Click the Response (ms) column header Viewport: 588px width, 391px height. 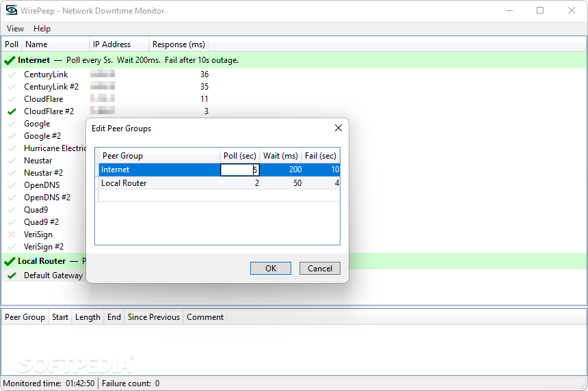click(178, 44)
